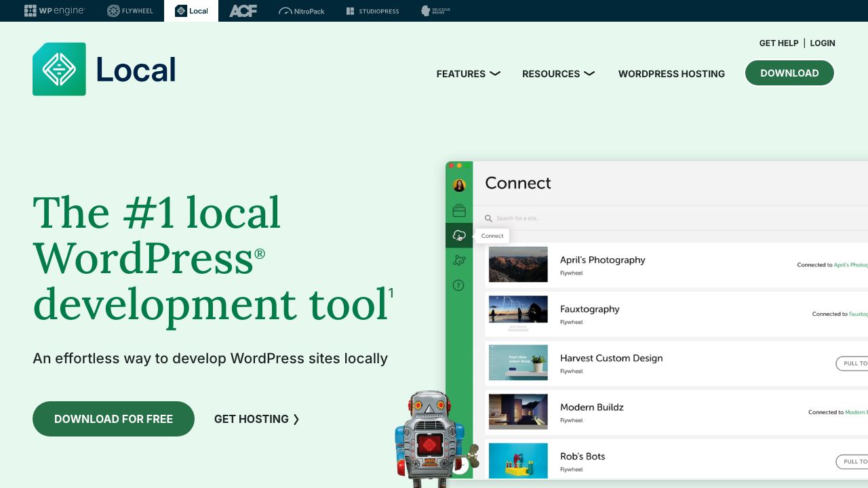The height and width of the screenshot is (488, 868).
Task: Expand the FEATURES menu
Action: pyautogui.click(x=468, y=74)
